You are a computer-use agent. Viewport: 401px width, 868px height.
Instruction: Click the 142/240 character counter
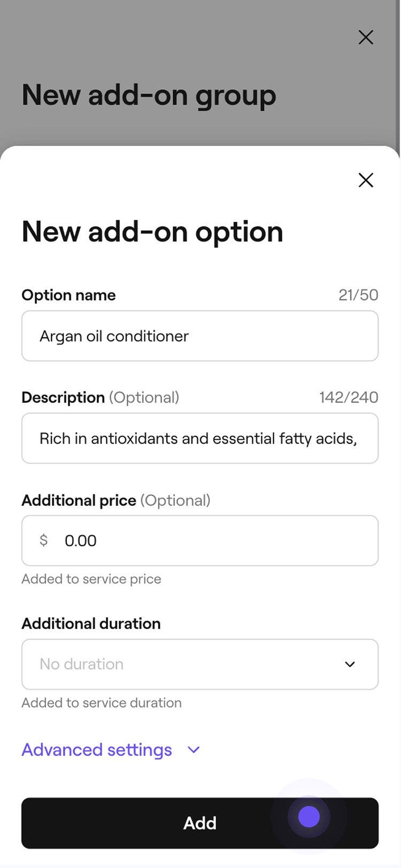click(x=349, y=398)
